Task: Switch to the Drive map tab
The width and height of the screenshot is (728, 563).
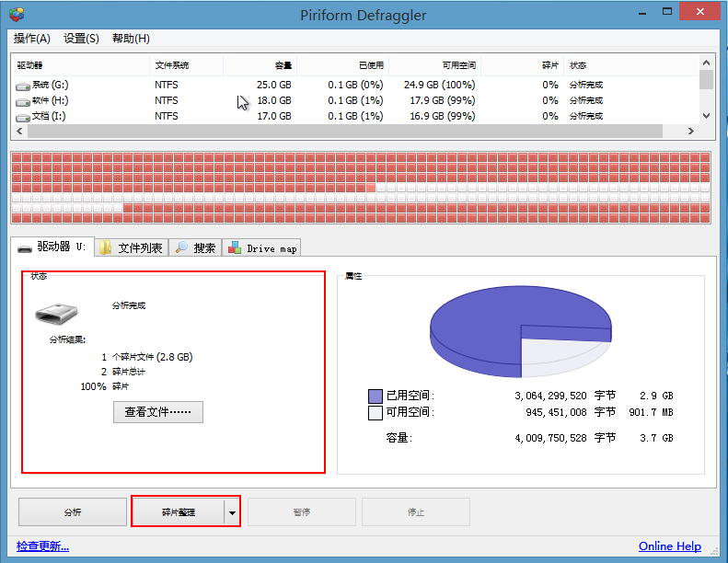Action: (x=262, y=247)
